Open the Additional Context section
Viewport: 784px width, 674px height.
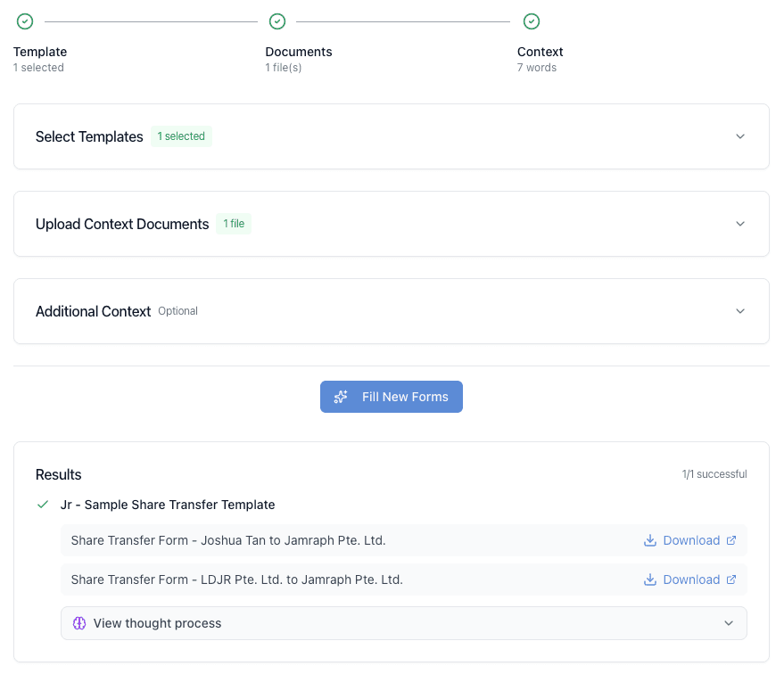(740, 311)
